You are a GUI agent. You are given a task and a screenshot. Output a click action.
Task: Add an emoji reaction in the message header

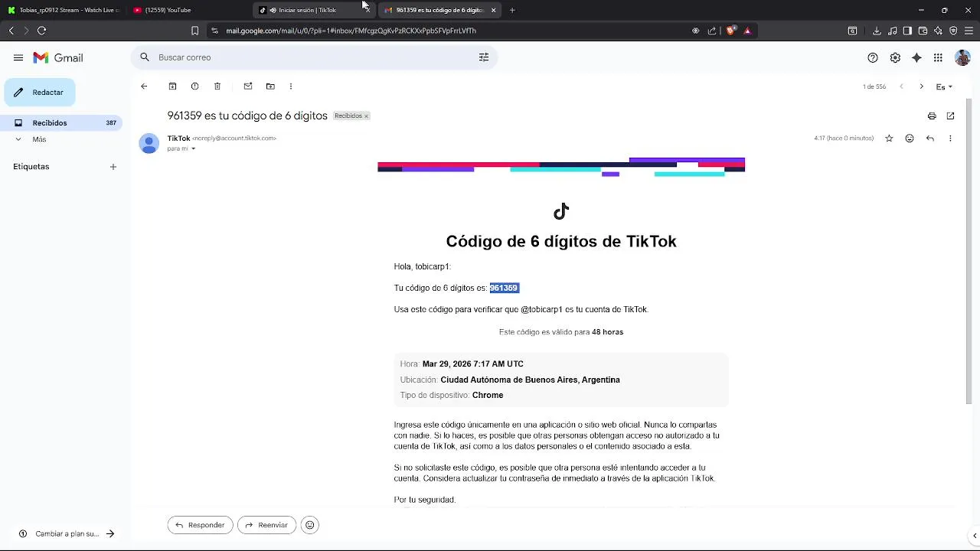coord(910,139)
